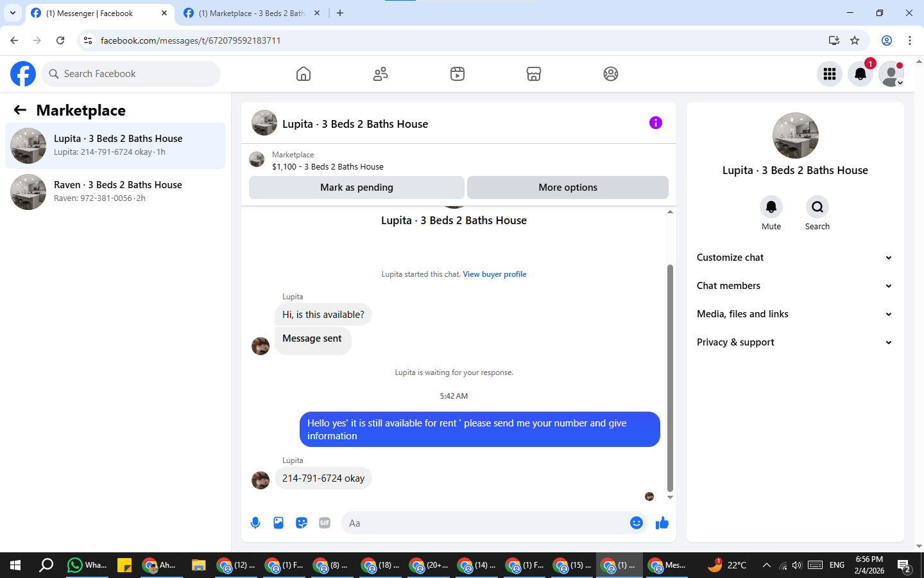
Task: Open Chrome three-dot menu
Action: point(910,40)
